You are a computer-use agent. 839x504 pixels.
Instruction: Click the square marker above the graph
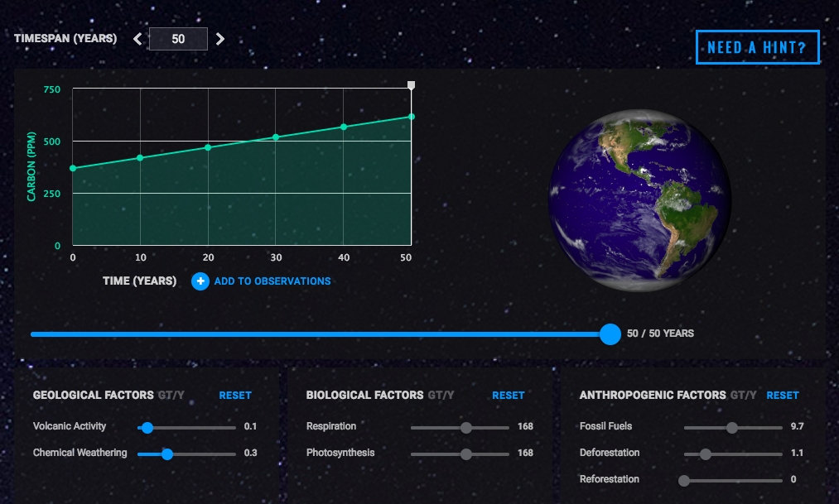tap(411, 84)
